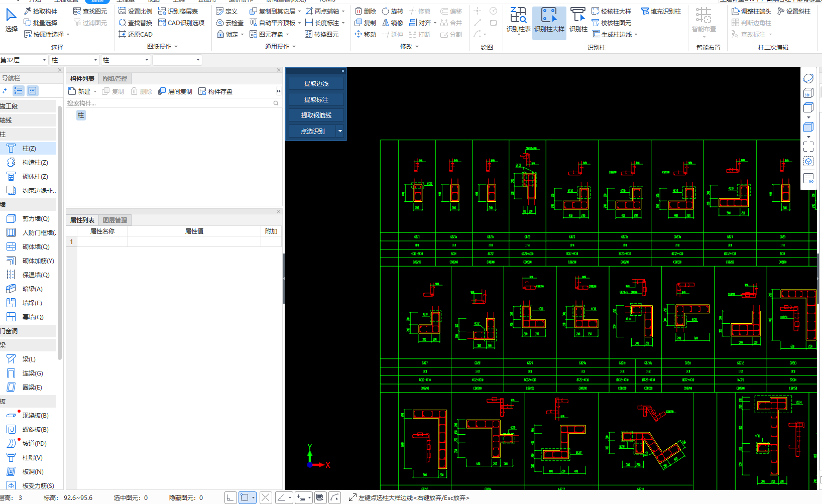The image size is (822, 504).
Task: Click 识别柱表 tool
Action: 518,20
